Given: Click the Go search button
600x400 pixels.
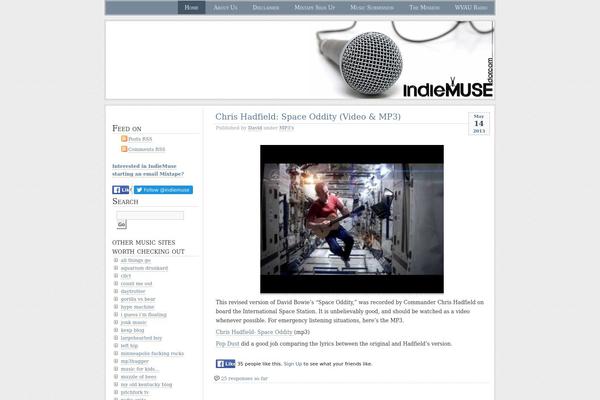Looking at the screenshot, I should pyautogui.click(x=122, y=224).
